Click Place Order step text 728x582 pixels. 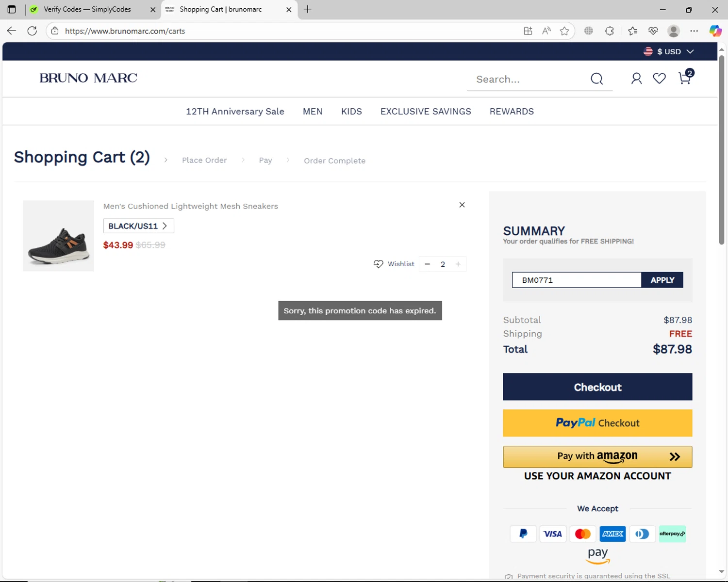pyautogui.click(x=204, y=160)
